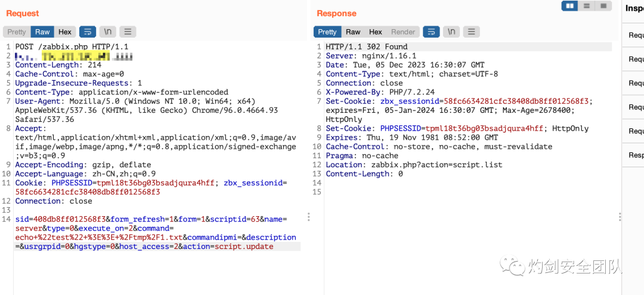The image size is (644, 295).
Task: Open the Request panel hamburger options menu
Action: pyautogui.click(x=128, y=32)
